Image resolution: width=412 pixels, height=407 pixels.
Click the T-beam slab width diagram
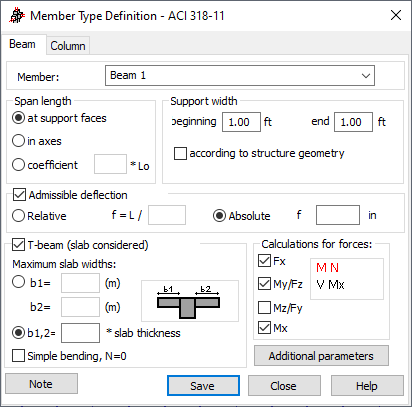[190, 301]
